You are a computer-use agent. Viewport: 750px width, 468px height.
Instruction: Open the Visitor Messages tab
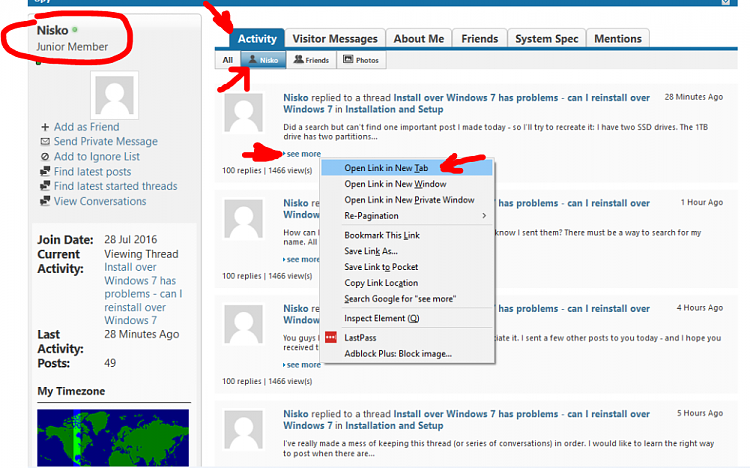[335, 39]
